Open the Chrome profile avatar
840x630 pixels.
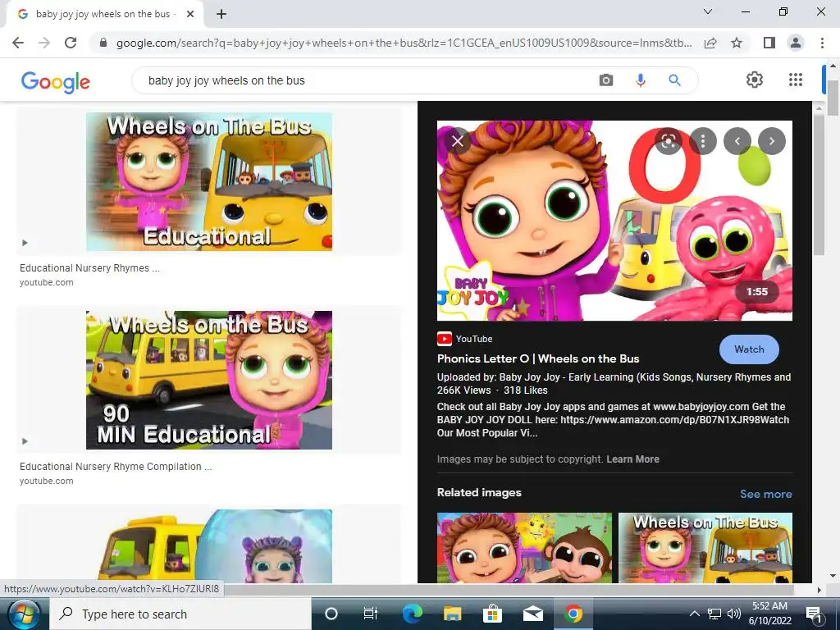click(796, 43)
